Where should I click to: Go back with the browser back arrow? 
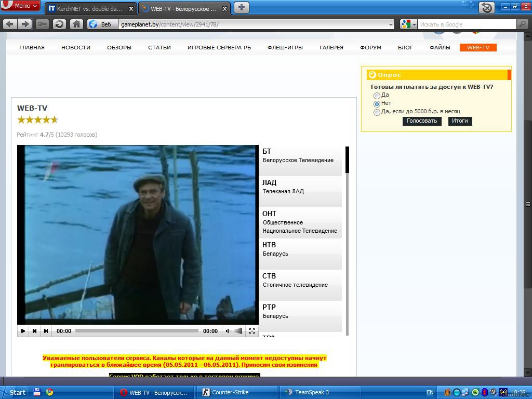[x=10, y=24]
